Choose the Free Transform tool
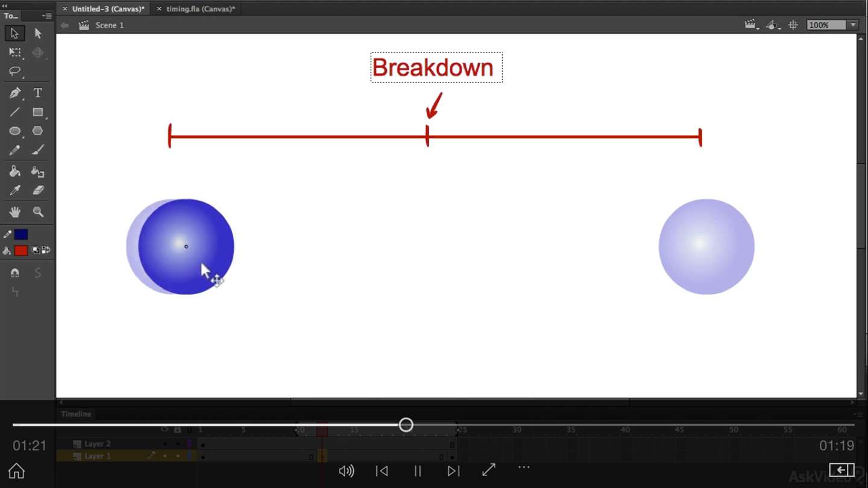 pos(14,52)
